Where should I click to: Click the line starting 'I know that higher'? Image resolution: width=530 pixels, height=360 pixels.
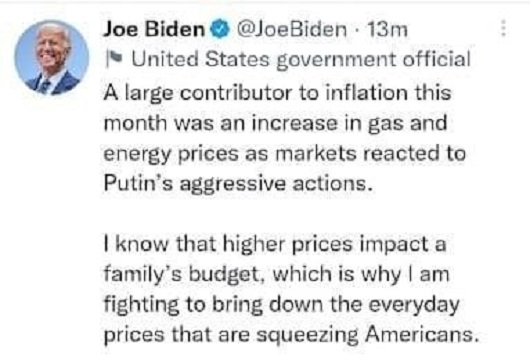(275, 244)
